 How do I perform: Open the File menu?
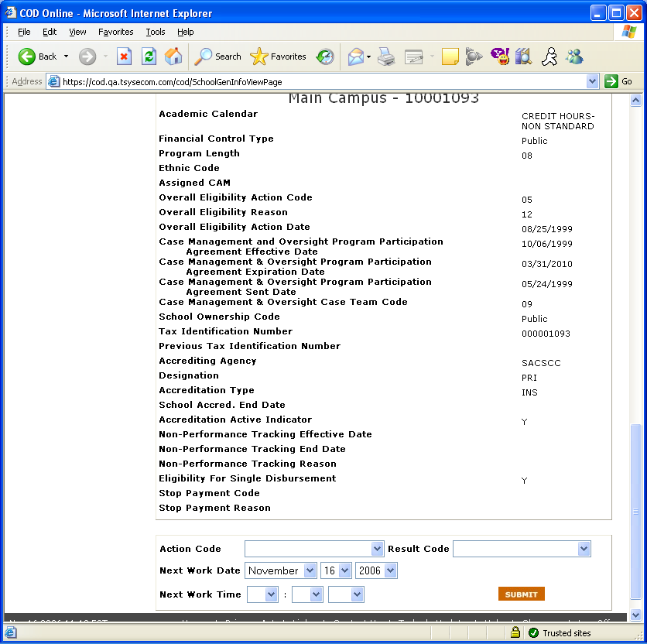[x=24, y=32]
